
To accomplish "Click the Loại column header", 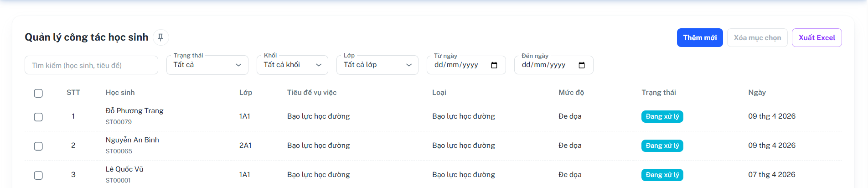I will point(439,93).
